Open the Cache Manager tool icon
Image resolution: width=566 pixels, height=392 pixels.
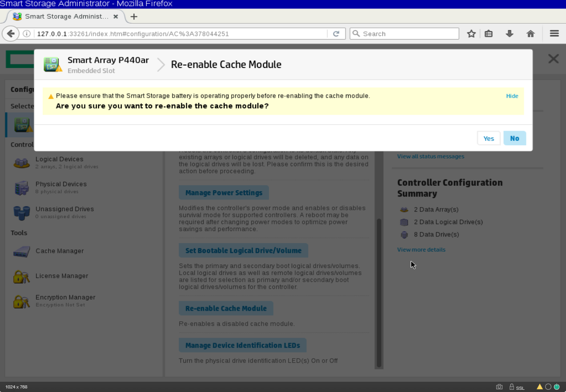21,251
